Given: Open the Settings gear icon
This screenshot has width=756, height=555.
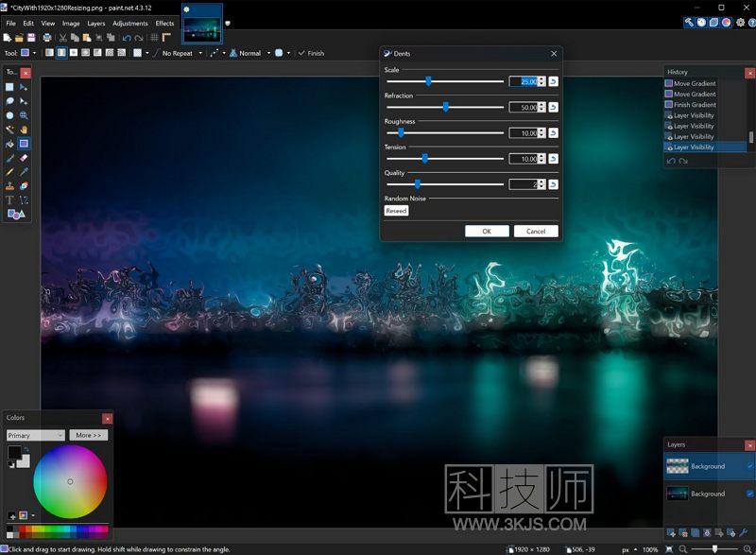Looking at the screenshot, I should point(741,23).
